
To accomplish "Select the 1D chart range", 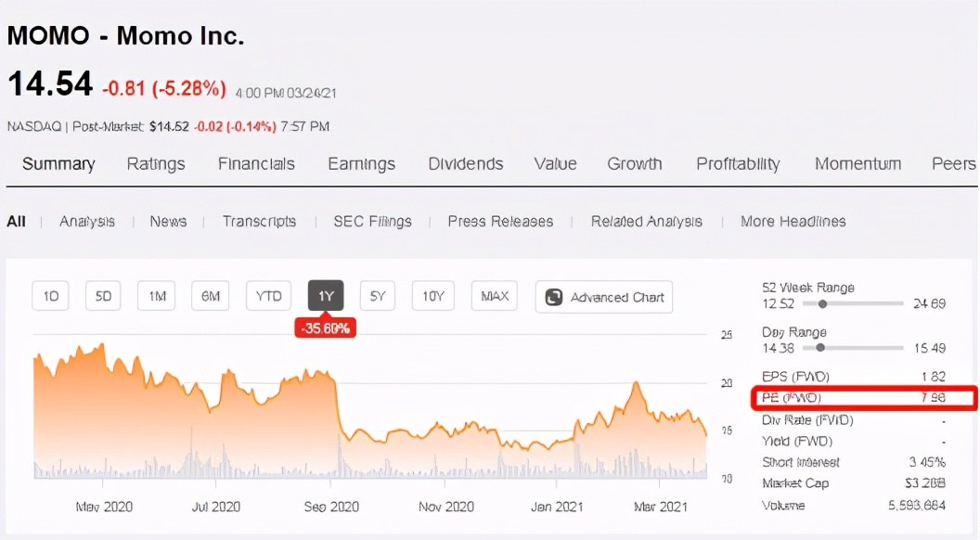I will pyautogui.click(x=51, y=297).
